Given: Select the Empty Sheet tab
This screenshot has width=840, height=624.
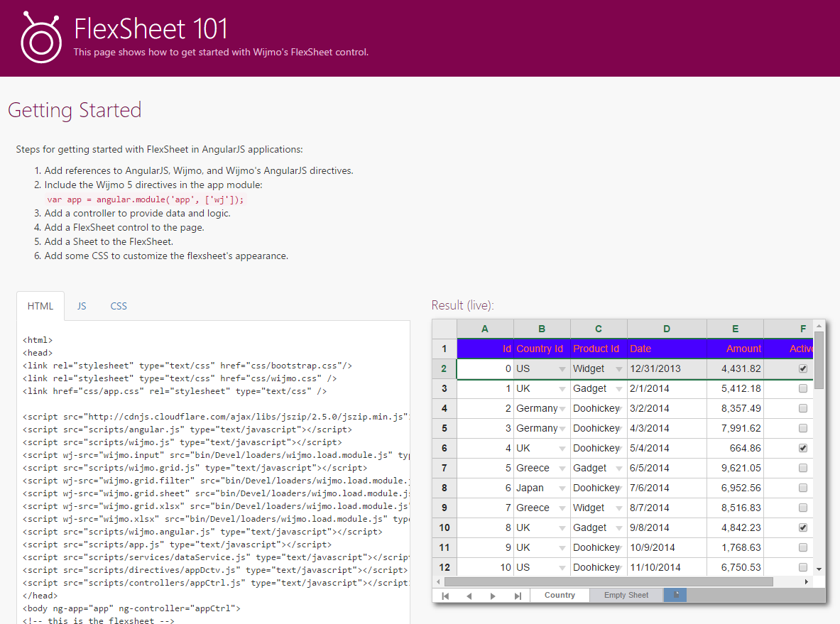Looking at the screenshot, I should [626, 595].
